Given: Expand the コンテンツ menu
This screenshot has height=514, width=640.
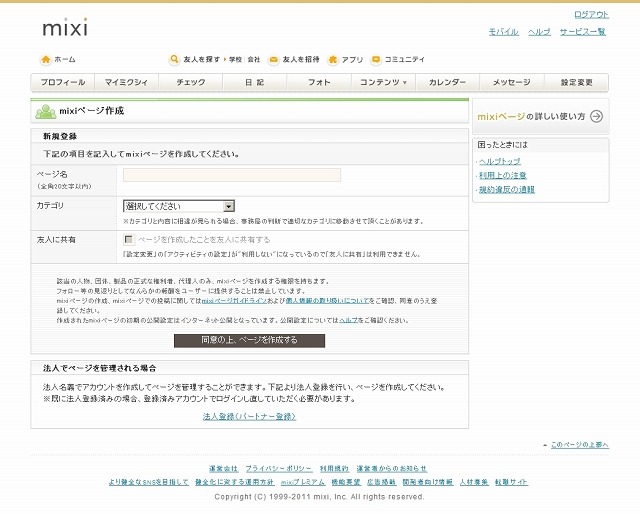Looking at the screenshot, I should [383, 82].
